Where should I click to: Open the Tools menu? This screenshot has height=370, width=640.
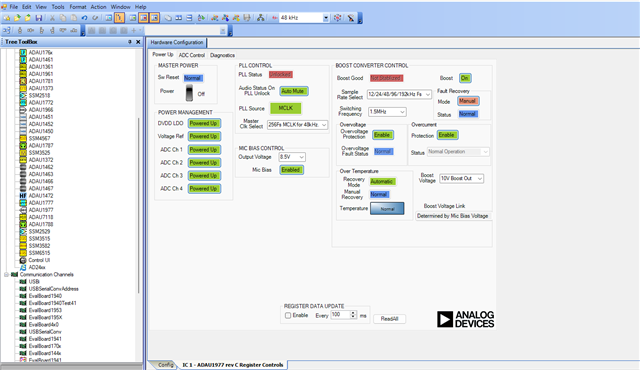coord(58,7)
